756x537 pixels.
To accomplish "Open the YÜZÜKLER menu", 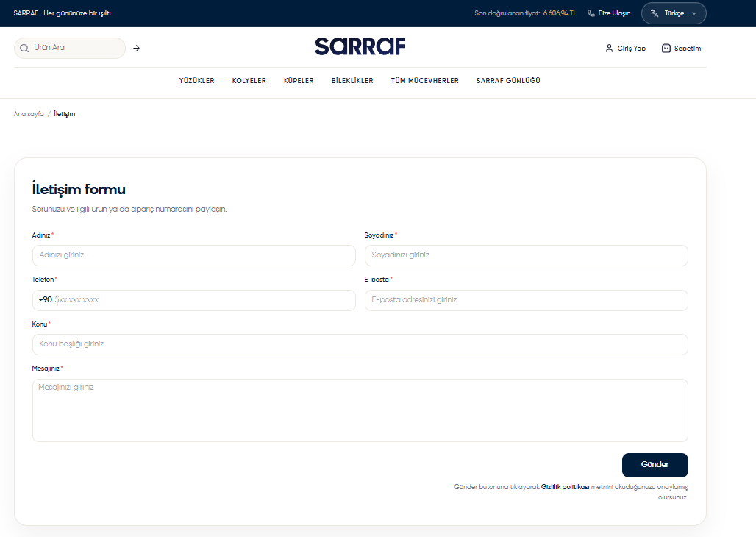I will (196, 81).
